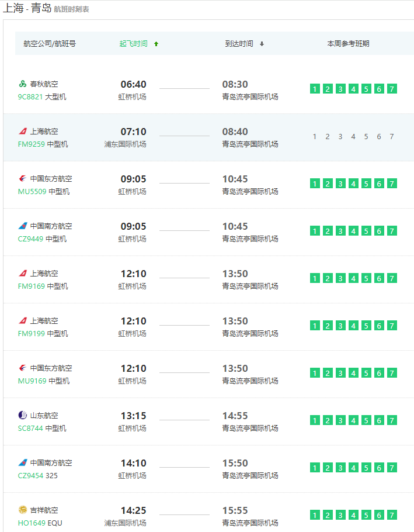Image resolution: width=414 pixels, height=532 pixels.
Task: Click Shandong Airlines logo icon
Action: pos(23,416)
